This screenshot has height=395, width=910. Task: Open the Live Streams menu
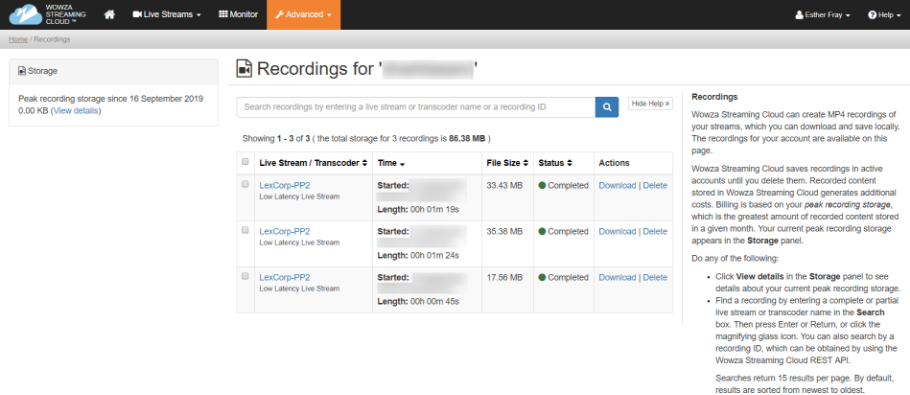pyautogui.click(x=167, y=15)
